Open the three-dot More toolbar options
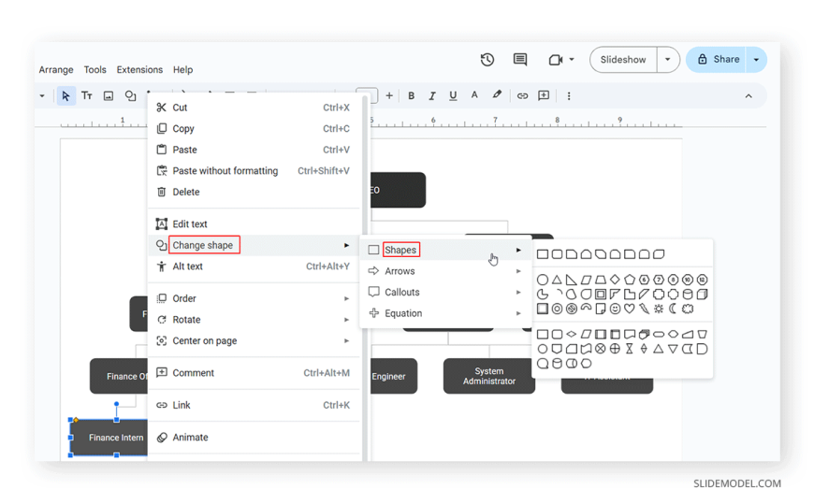The height and width of the screenshot is (504, 814). click(569, 95)
